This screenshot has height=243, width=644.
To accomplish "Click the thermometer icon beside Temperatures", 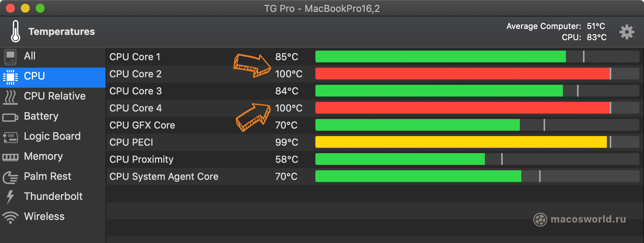I will (x=16, y=31).
